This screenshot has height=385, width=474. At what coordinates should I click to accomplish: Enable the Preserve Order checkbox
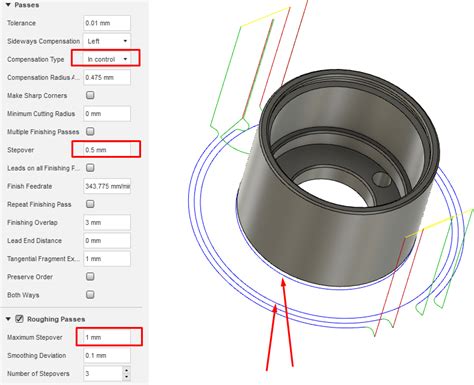coord(90,277)
